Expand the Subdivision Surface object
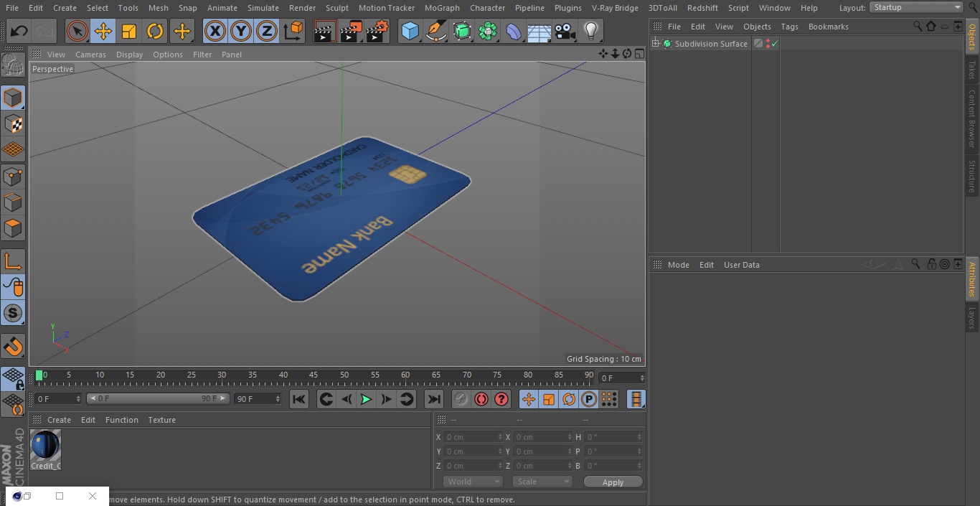980x506 pixels. pos(656,44)
